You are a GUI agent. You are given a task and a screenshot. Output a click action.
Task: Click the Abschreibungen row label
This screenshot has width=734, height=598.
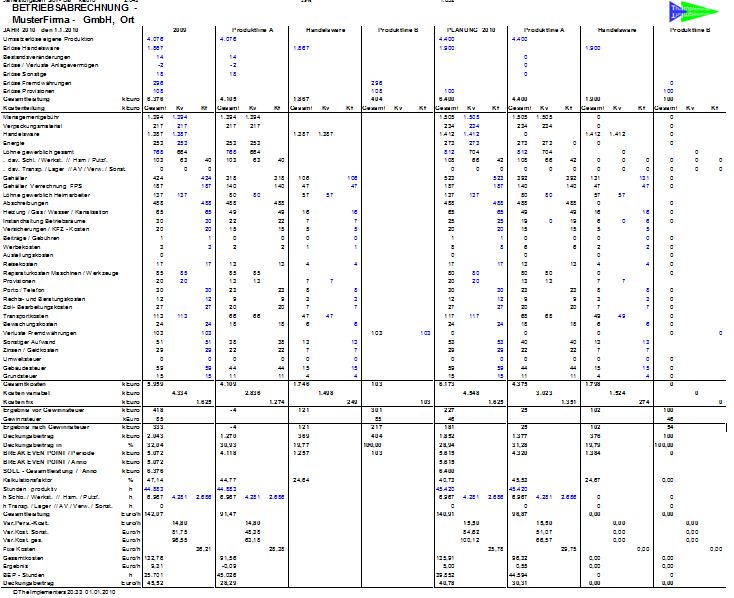[x=23, y=204]
